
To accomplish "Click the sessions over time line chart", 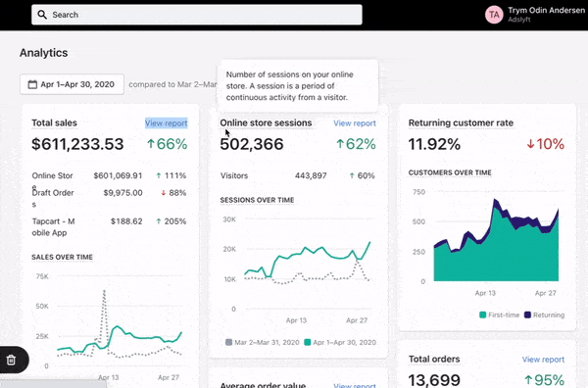I will click(308, 263).
